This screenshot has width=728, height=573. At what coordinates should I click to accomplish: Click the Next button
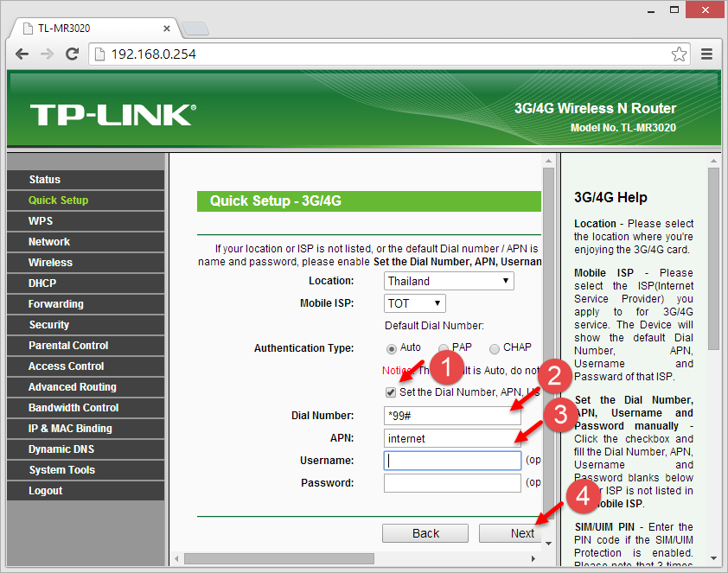[510, 533]
